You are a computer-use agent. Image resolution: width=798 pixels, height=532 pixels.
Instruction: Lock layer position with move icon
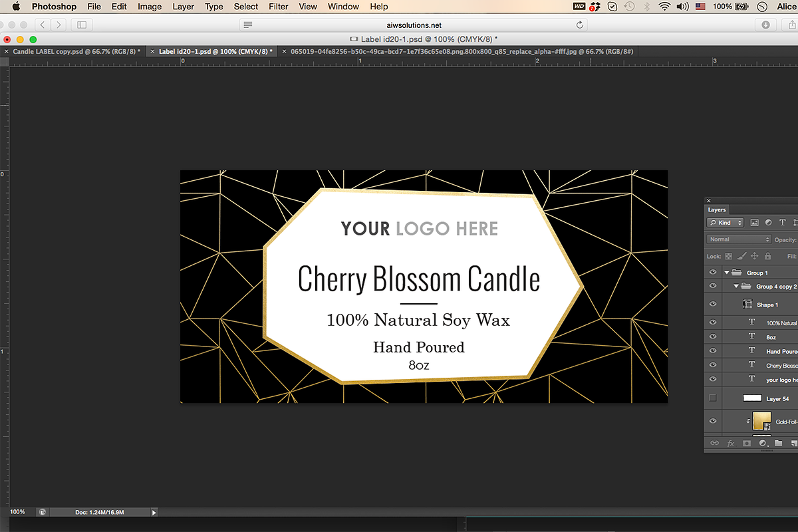[755, 256]
